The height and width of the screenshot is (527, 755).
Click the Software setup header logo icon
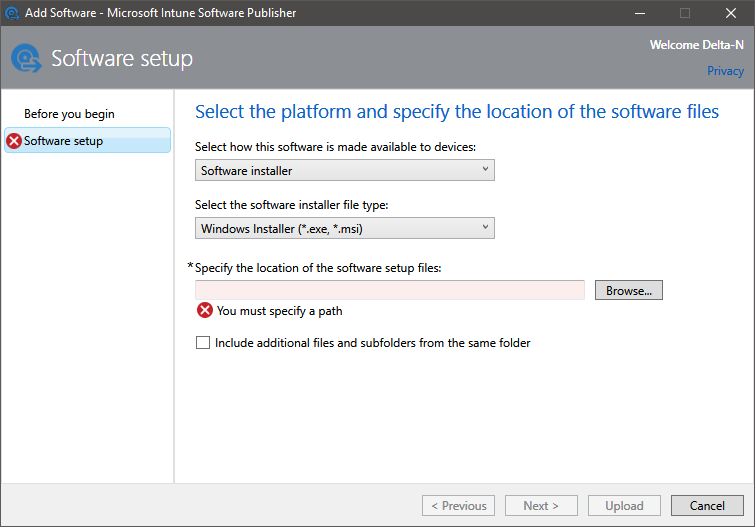pos(26,58)
